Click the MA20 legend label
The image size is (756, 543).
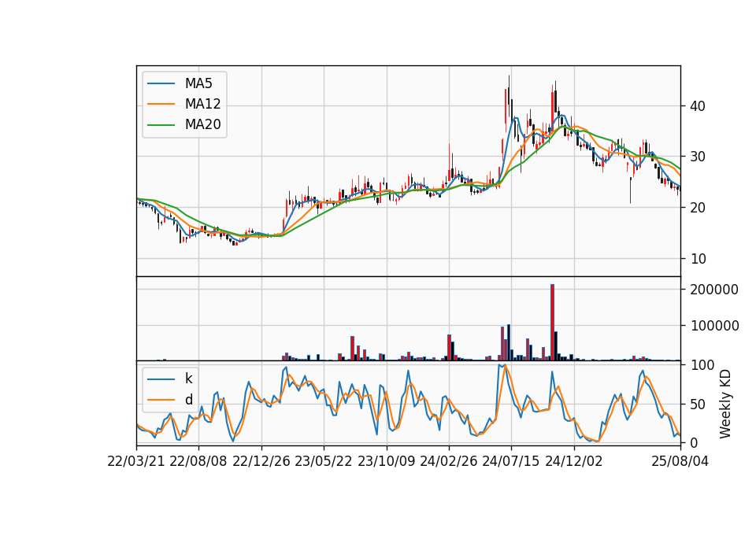pos(202,124)
